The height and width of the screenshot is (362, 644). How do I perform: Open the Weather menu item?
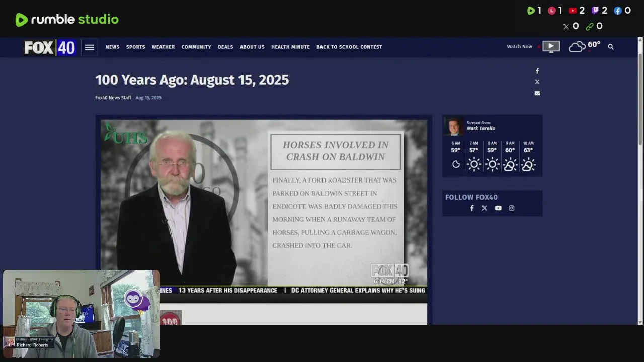(163, 47)
